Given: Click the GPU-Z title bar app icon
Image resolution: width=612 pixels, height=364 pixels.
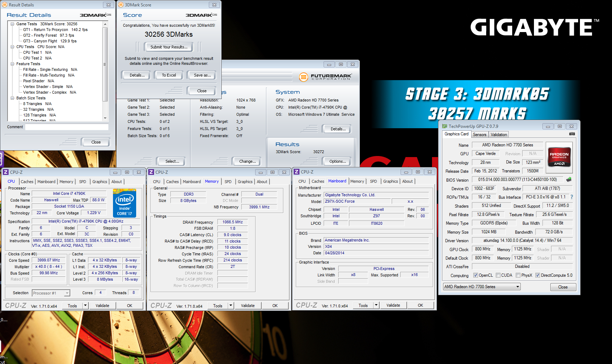Looking at the screenshot, I should pos(444,126).
